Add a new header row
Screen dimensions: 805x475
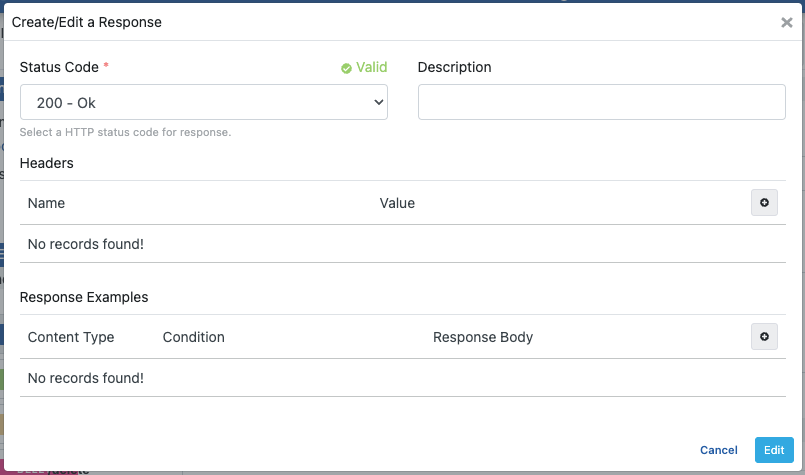764,203
